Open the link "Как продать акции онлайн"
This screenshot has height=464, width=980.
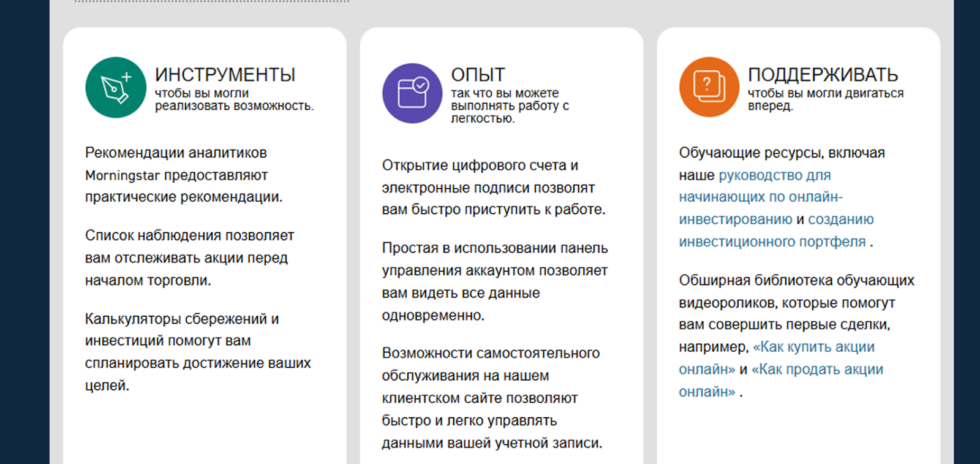pos(781,380)
